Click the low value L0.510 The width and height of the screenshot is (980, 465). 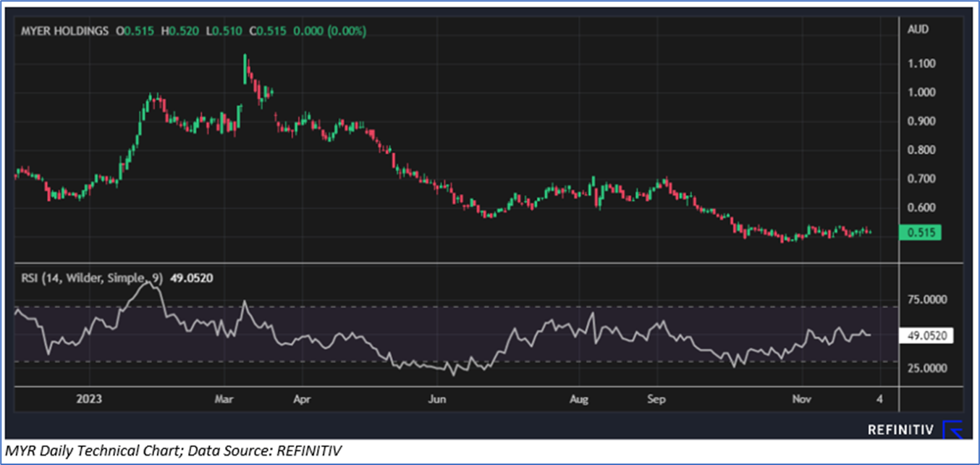tap(224, 31)
